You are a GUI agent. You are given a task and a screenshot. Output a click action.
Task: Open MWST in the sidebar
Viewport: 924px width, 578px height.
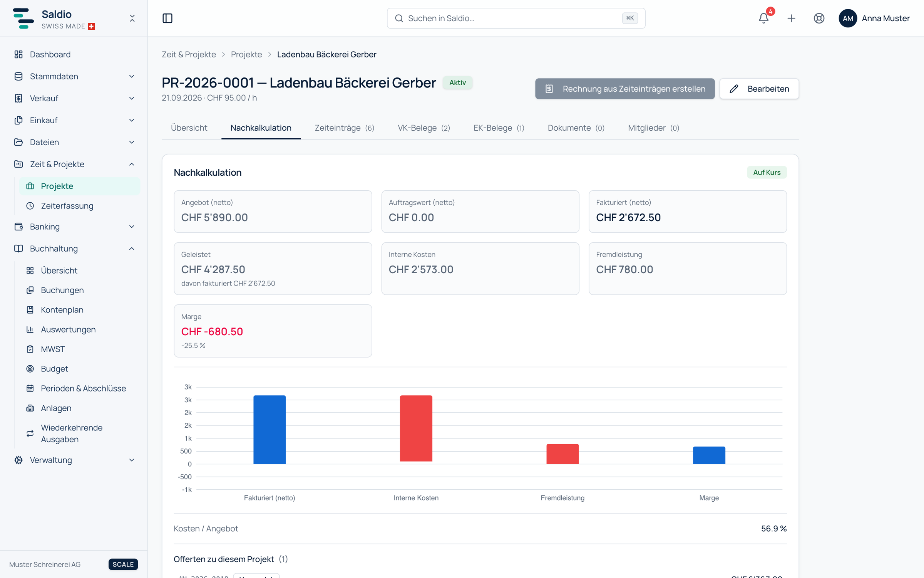(79, 349)
